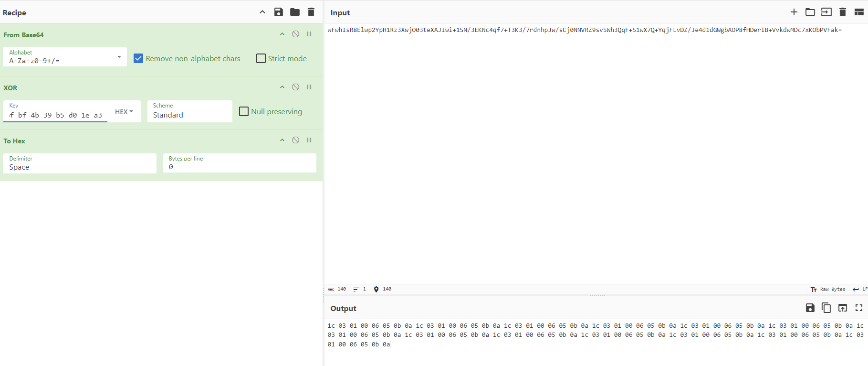
Task: Add a new input tab
Action: click(x=794, y=12)
